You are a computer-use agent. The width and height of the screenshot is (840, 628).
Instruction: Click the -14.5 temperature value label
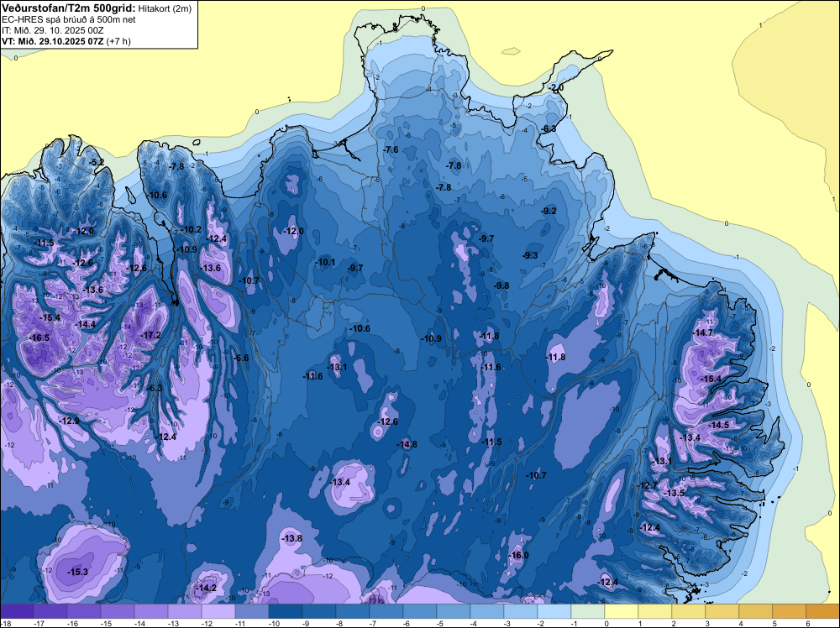(x=718, y=425)
